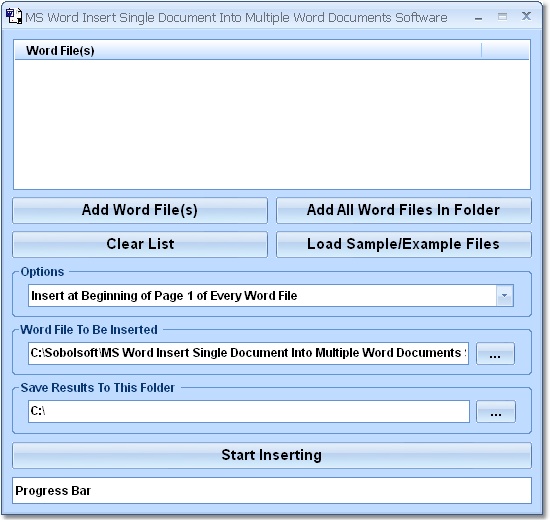
Task: Click the Word File(s) column header
Action: pyautogui.click(x=248, y=51)
